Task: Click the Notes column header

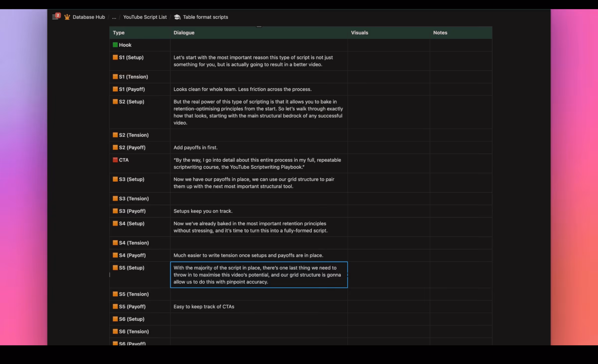Action: click(x=440, y=33)
